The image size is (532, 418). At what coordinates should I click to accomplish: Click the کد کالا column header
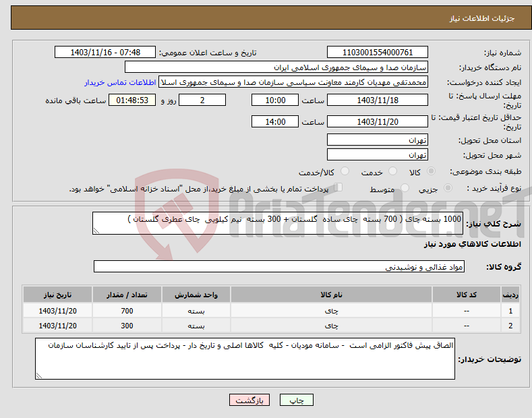(467, 295)
